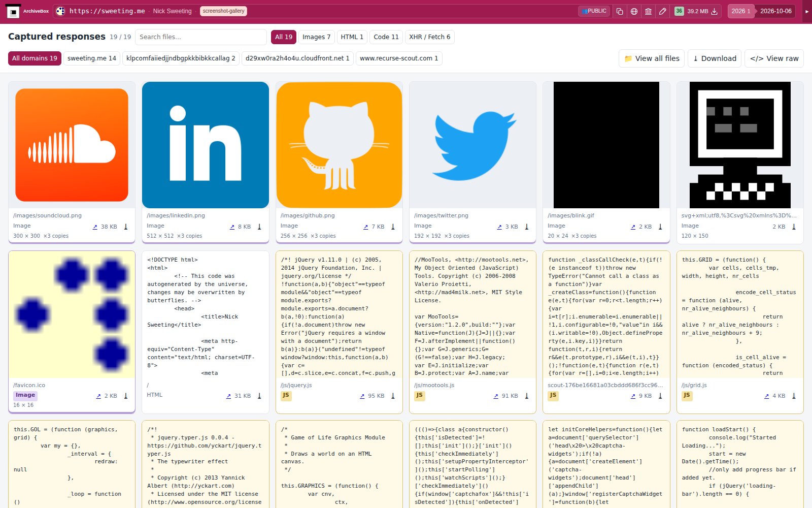Click the sweeting.me favicon in the URL bar

(x=60, y=11)
